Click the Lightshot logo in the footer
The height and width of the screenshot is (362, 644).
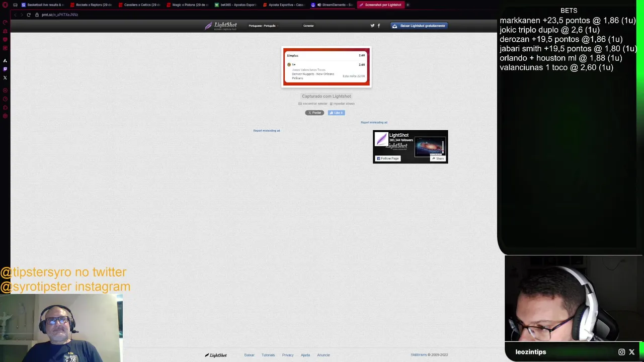216,355
